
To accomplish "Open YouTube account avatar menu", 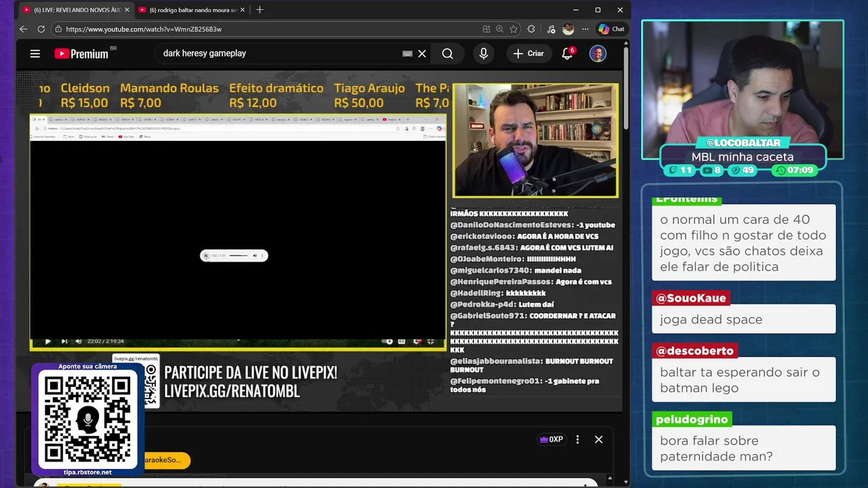I will (x=597, y=54).
